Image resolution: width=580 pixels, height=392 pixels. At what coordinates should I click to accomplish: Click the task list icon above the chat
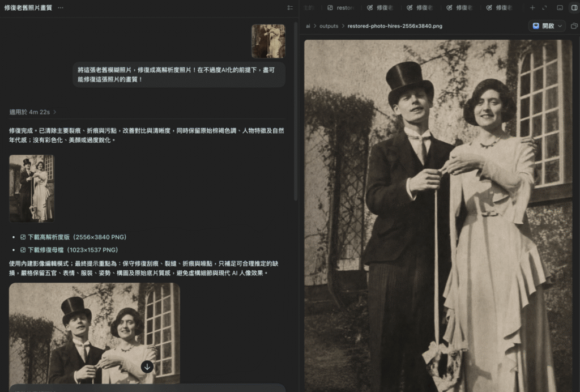290,8
